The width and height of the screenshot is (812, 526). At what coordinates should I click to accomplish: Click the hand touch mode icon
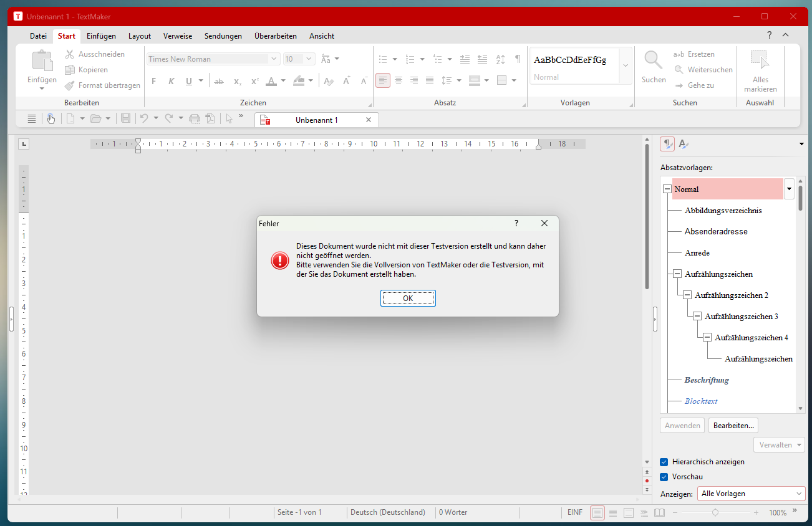(x=51, y=118)
